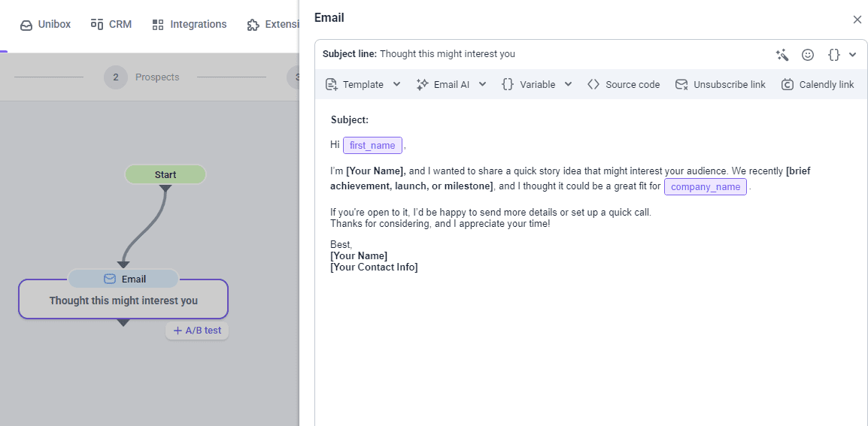Viewport: 868px width, 426px height.
Task: Switch to Source code view
Action: click(x=624, y=85)
